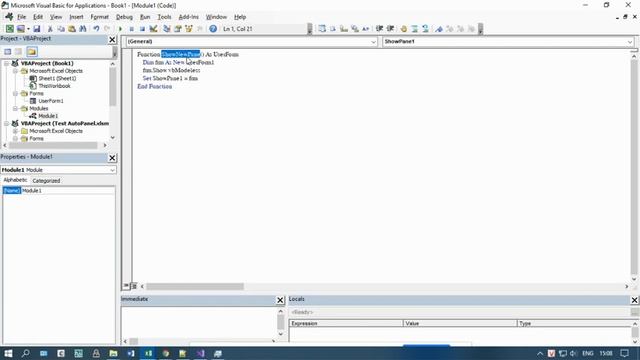Viewport: 640px width, 360px height.
Task: Click the blue Help question mark icon
Action: [x=213, y=29]
